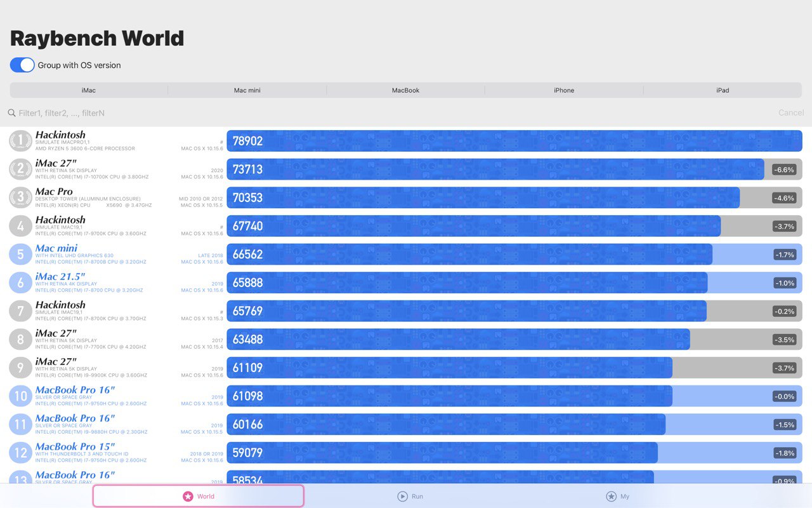Click the 73713 score bar
This screenshot has width=812, height=508.
(x=495, y=169)
